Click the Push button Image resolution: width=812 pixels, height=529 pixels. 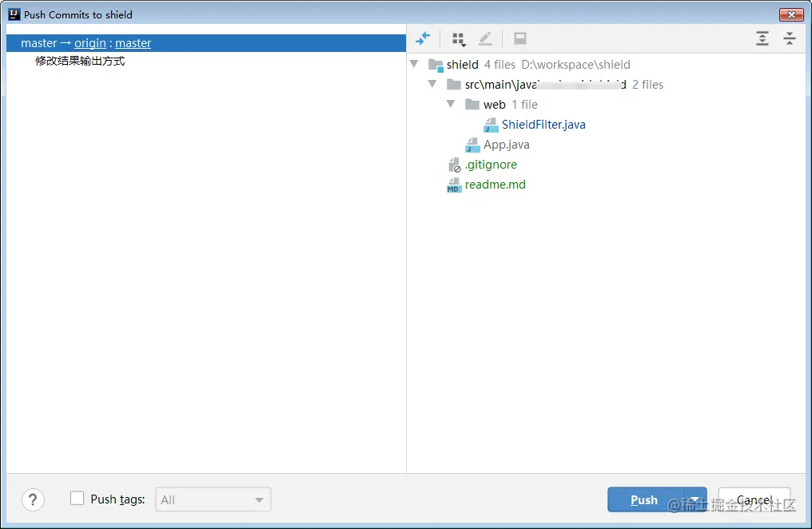click(645, 499)
